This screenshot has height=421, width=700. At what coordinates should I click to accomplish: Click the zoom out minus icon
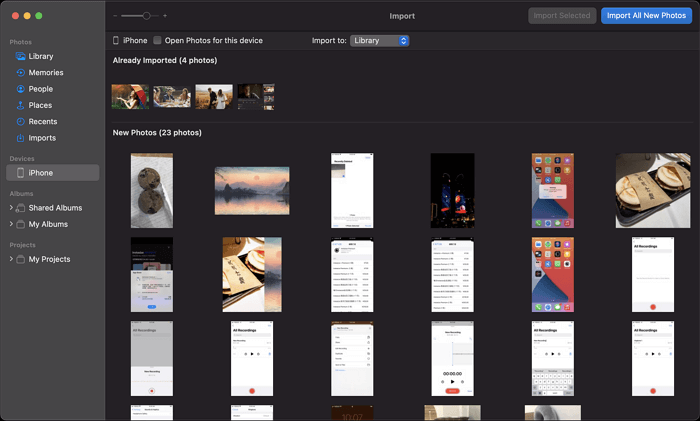coord(116,16)
